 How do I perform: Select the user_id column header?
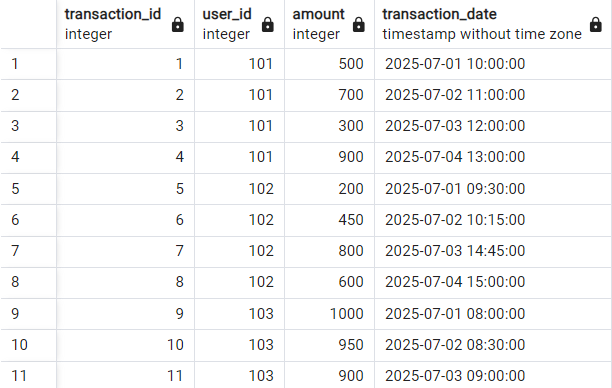[239, 24]
